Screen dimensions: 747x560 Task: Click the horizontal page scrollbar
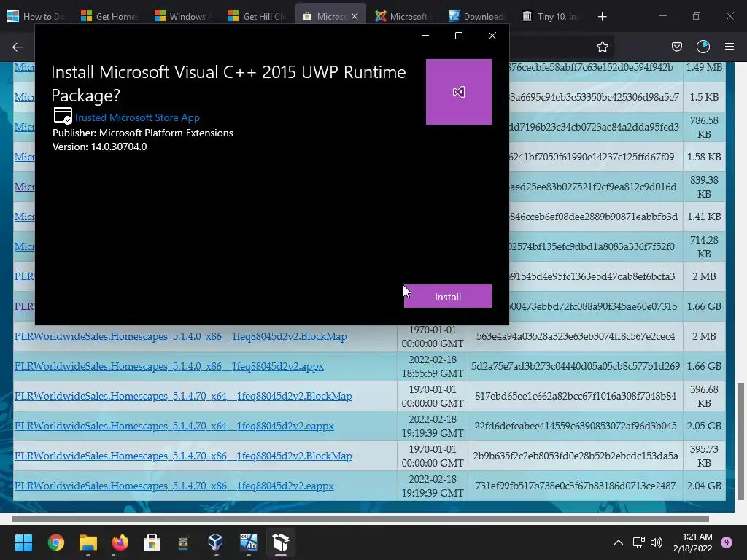360,518
